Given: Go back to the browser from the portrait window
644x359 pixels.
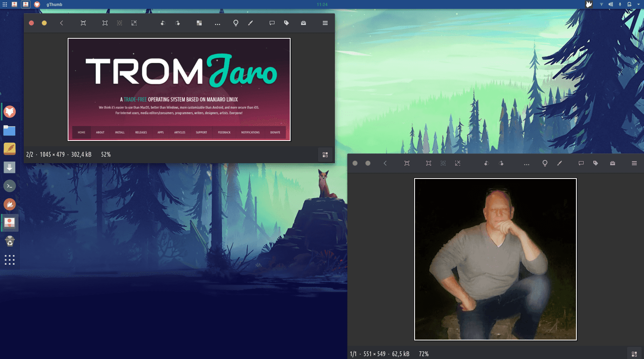Looking at the screenshot, I should coord(385,163).
